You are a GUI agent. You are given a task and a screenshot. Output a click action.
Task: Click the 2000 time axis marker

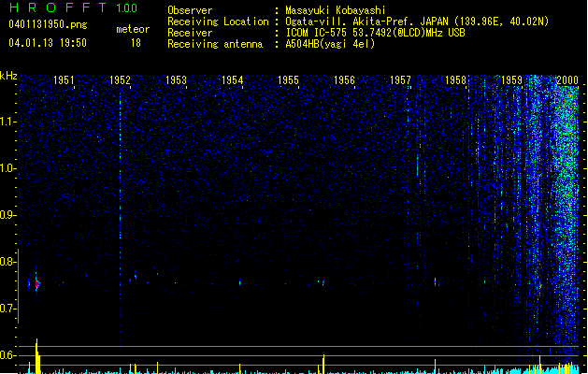tap(567, 80)
